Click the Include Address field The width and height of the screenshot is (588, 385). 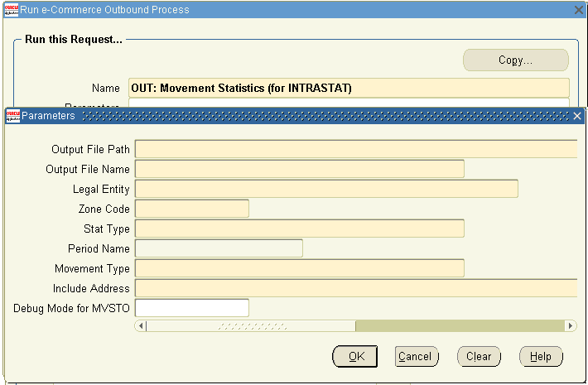(x=356, y=288)
